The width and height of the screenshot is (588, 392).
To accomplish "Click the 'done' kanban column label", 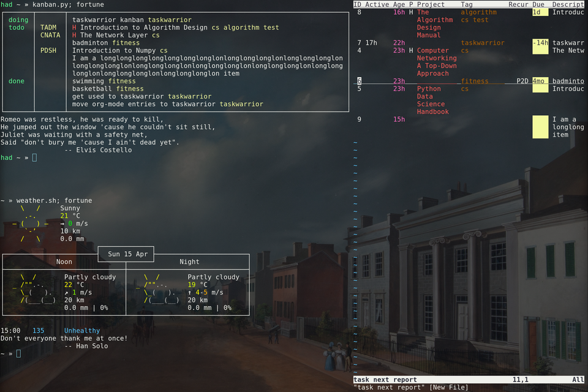I will coord(17,81).
